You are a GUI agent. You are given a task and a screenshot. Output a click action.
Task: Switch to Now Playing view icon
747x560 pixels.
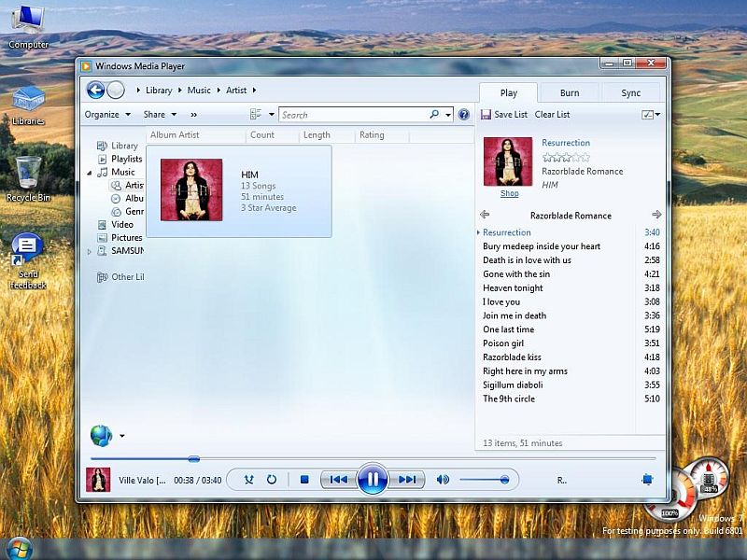(647, 480)
